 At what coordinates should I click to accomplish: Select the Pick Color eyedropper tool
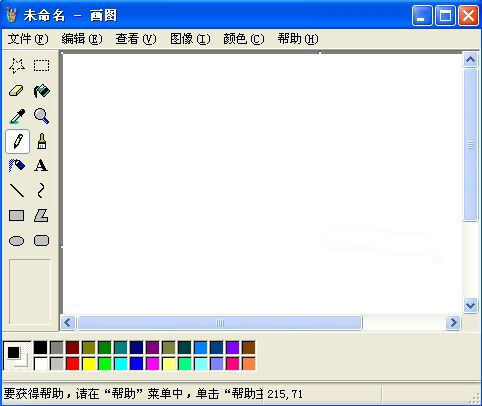coord(17,116)
